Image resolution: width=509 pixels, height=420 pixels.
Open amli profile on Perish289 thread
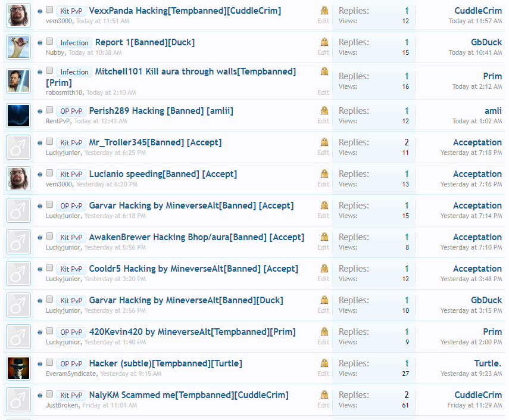[x=493, y=111]
